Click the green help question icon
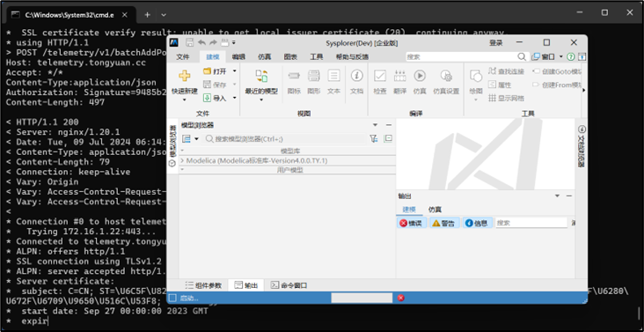 [570, 56]
